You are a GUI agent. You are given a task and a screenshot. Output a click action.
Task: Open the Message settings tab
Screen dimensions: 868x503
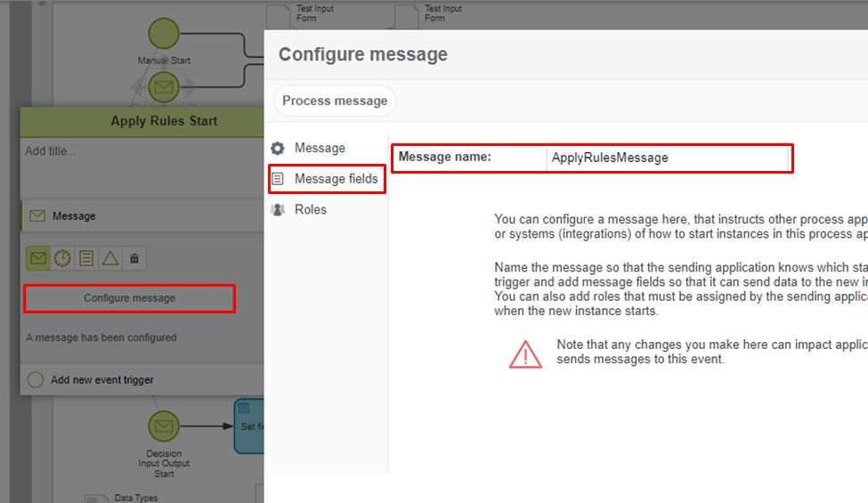pyautogui.click(x=320, y=148)
